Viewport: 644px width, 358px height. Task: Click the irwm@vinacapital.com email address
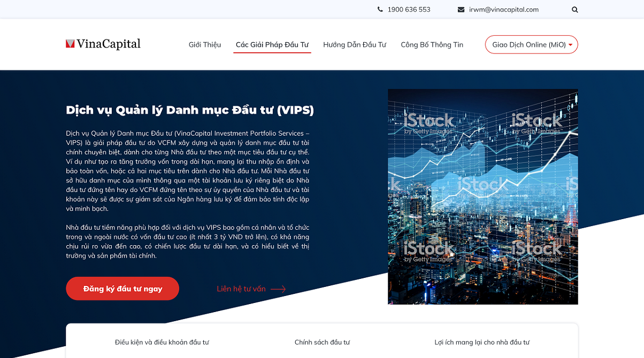[x=503, y=10]
